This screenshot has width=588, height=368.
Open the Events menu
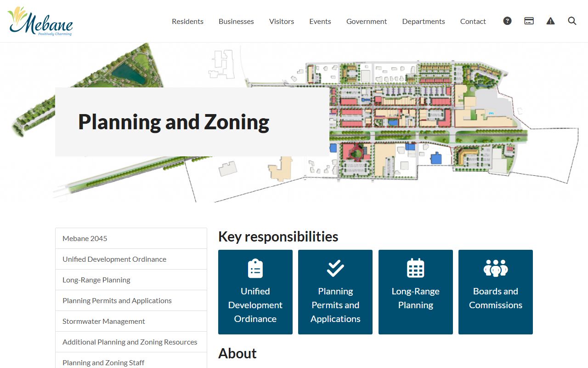point(320,21)
